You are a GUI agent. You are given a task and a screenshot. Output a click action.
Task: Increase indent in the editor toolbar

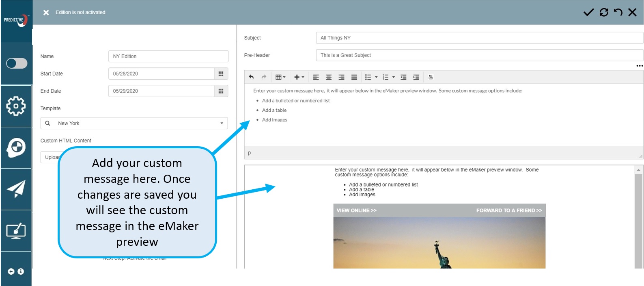(x=416, y=77)
